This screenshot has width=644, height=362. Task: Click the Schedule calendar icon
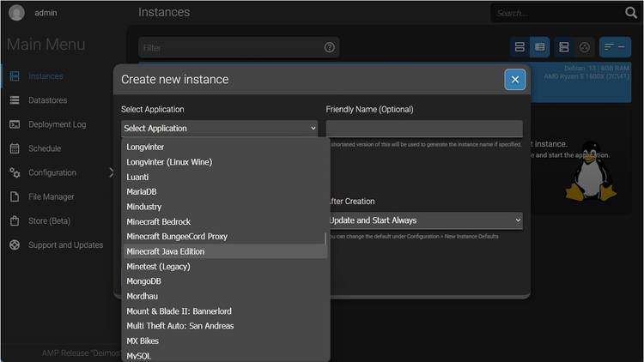(x=15, y=148)
